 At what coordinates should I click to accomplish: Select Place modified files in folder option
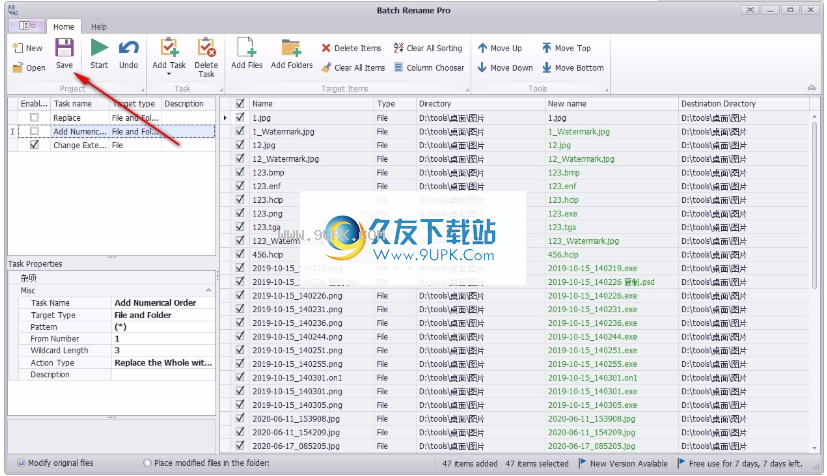[x=147, y=463]
